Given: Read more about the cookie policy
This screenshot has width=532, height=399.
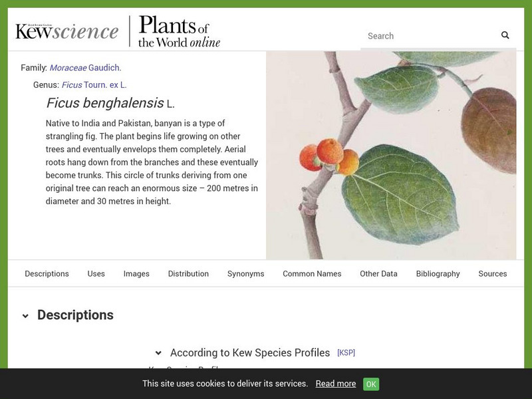Looking at the screenshot, I should [x=336, y=384].
